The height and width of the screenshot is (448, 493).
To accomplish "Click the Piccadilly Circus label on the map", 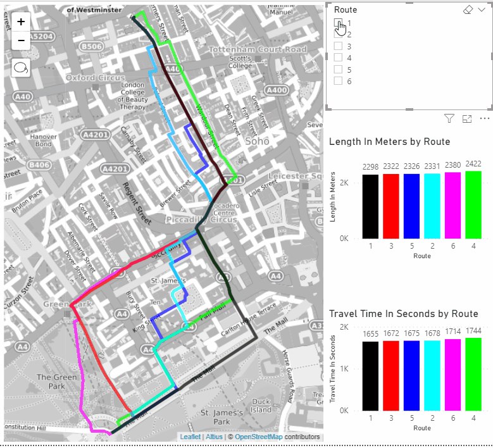I will pos(201,220).
